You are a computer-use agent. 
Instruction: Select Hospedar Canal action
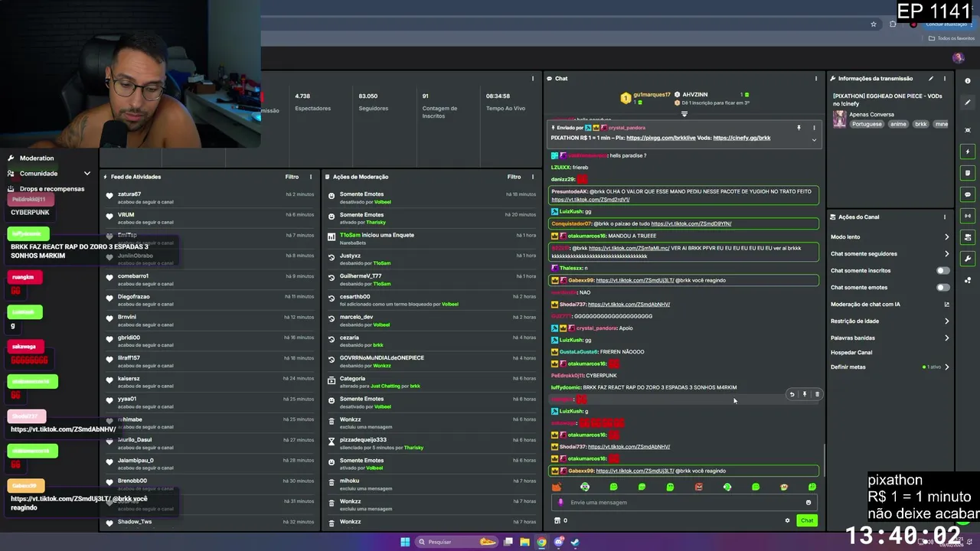point(851,352)
